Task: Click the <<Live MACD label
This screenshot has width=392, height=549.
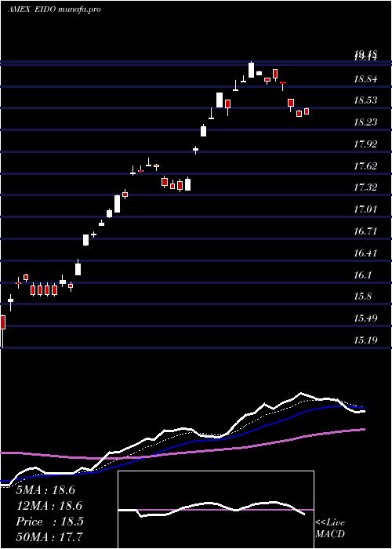Action: (330, 529)
